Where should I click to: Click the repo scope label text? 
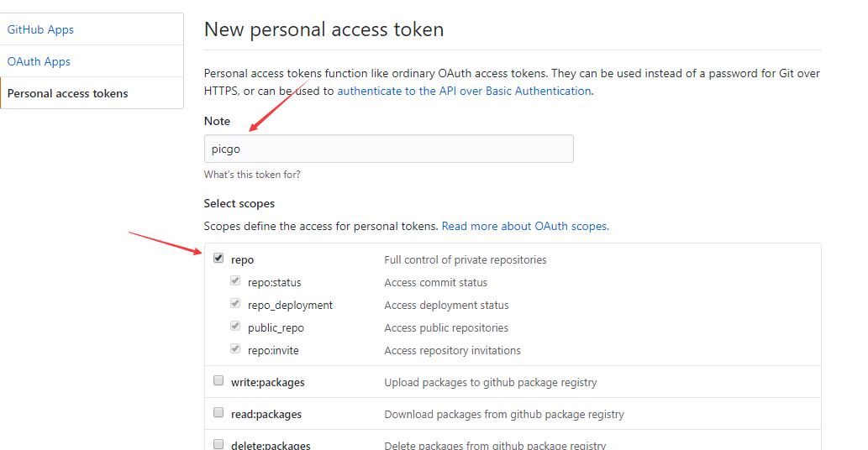point(243,259)
